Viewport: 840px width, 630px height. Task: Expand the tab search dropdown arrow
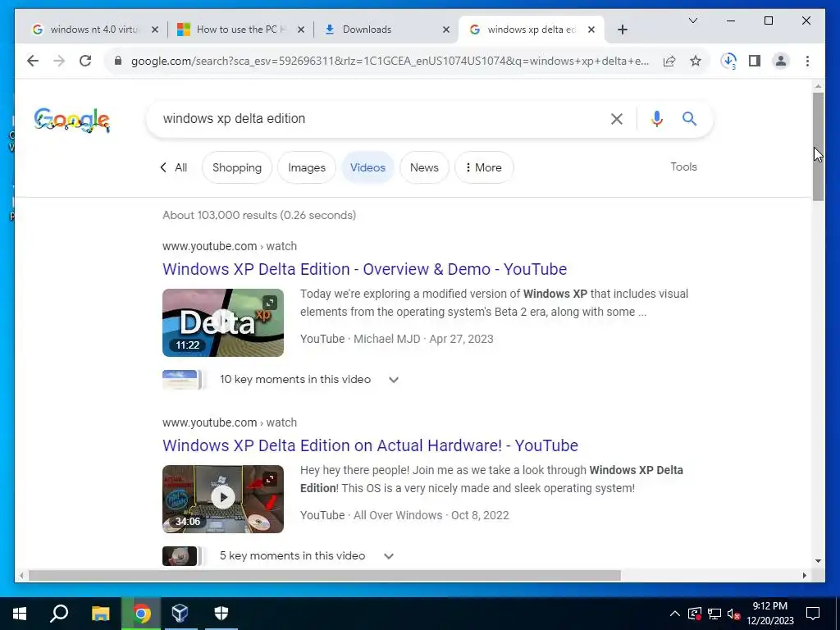tap(692, 21)
